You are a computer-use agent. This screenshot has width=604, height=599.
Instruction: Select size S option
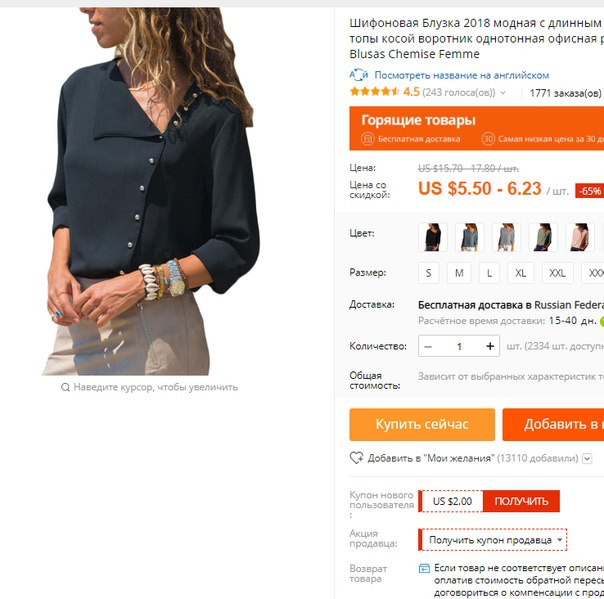(428, 273)
